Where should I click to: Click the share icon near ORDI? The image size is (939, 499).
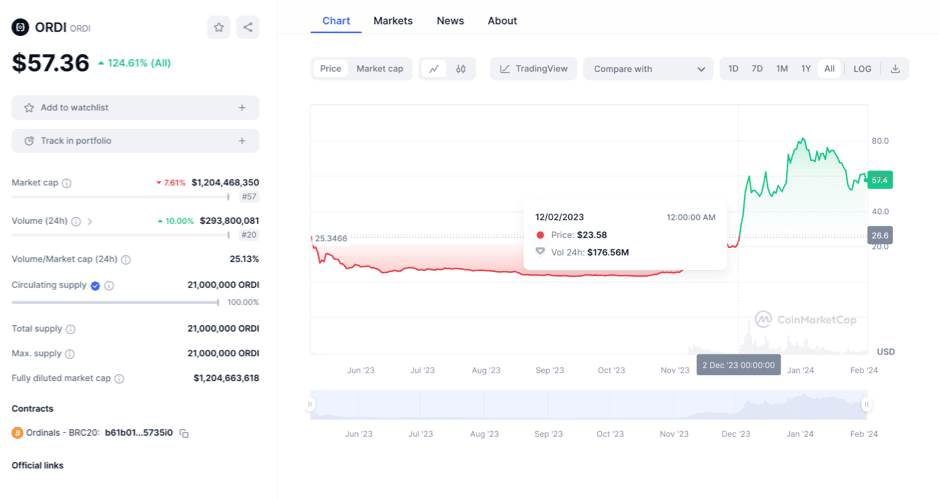tap(247, 27)
